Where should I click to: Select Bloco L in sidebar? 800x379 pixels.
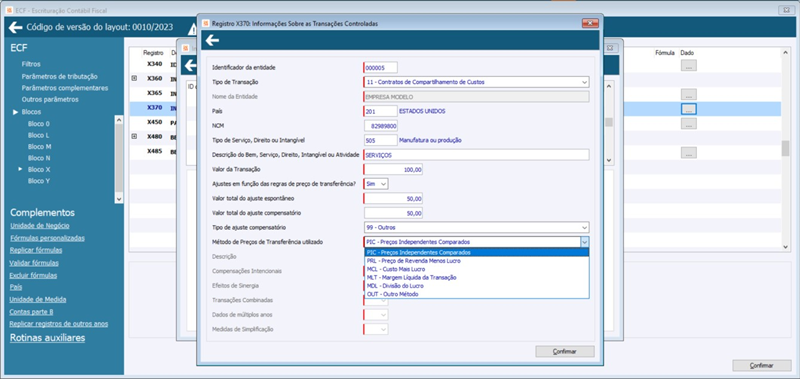click(x=39, y=135)
